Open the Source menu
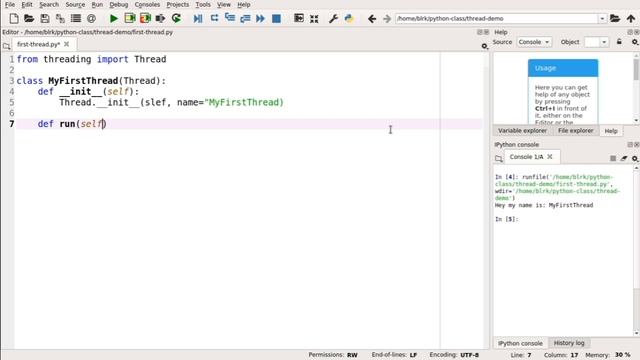 pos(75,4)
